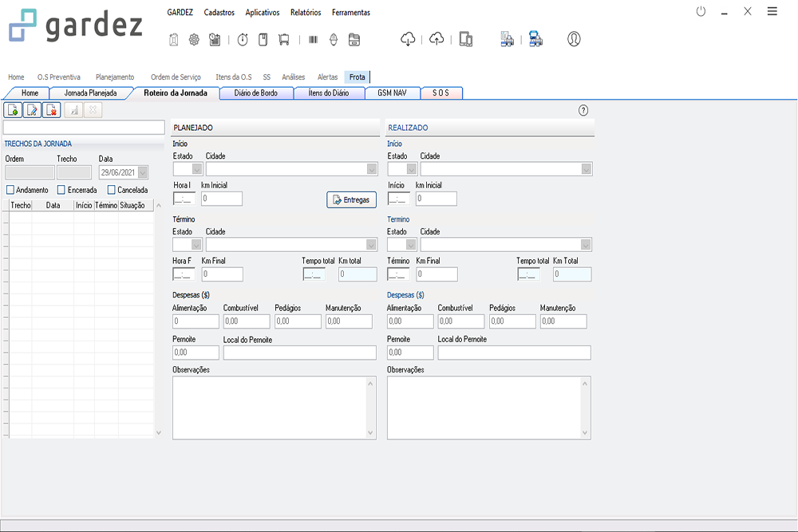The image size is (798, 532).
Task: Click the Planejado Observações scroll-down arrow
Action: 370,433
